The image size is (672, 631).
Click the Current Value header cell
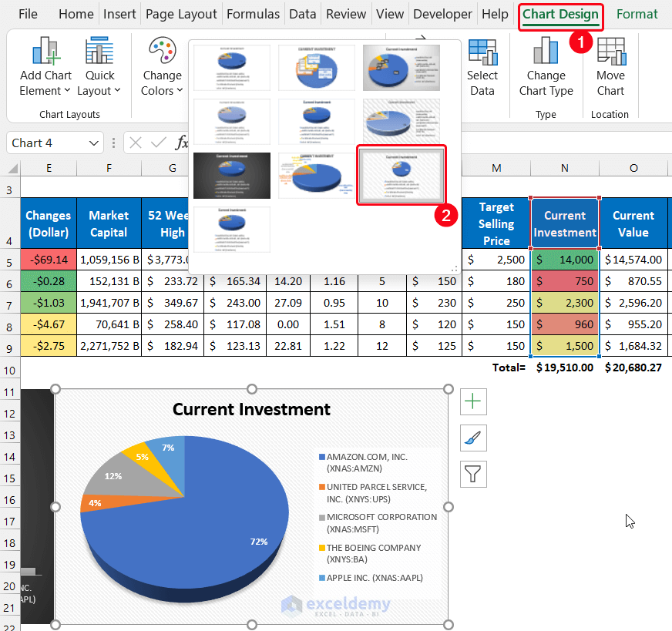click(x=633, y=223)
